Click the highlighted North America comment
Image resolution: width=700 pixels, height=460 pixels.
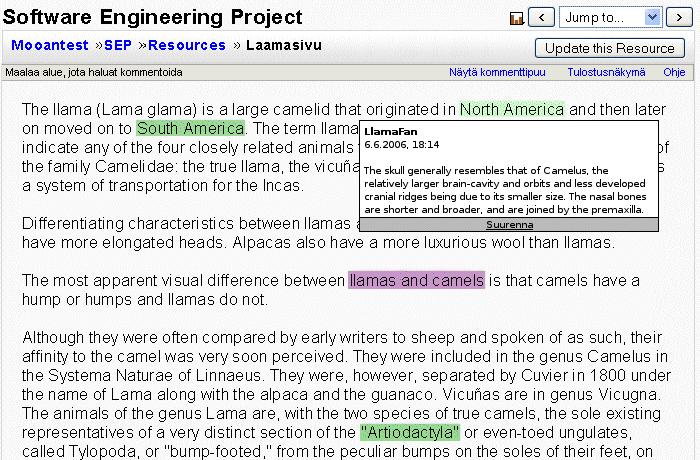(x=512, y=109)
